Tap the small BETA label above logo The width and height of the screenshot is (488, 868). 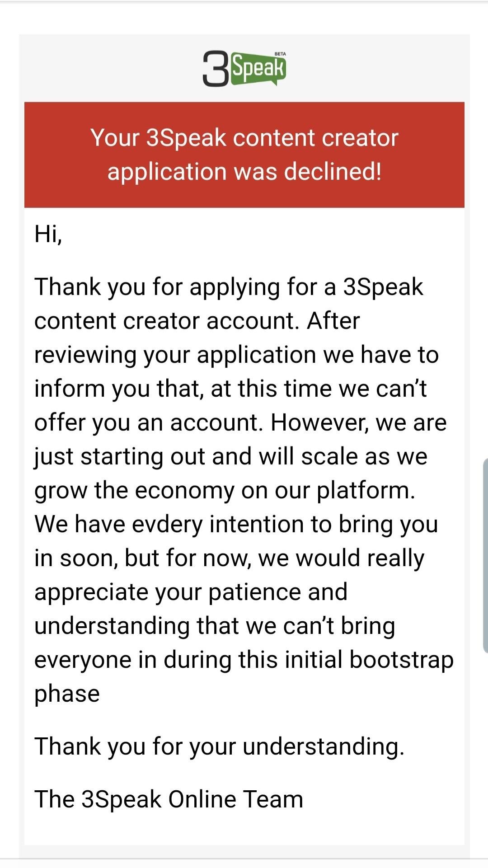(280, 54)
